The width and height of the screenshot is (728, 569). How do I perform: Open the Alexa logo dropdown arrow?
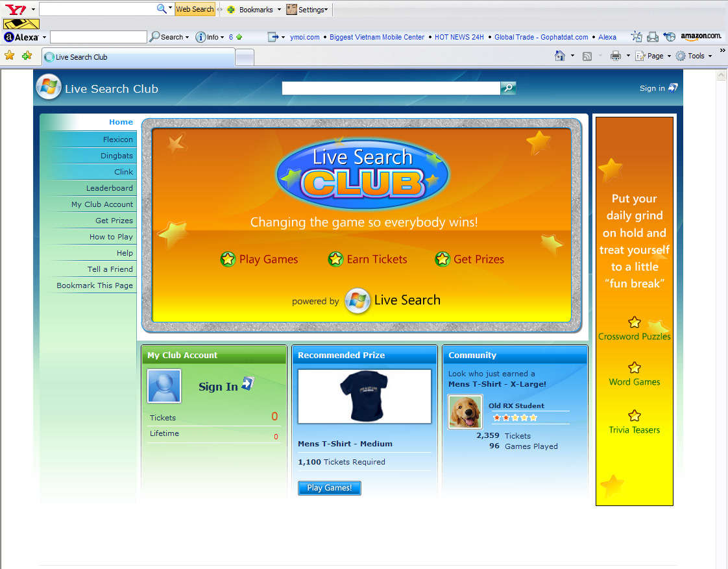(45, 37)
